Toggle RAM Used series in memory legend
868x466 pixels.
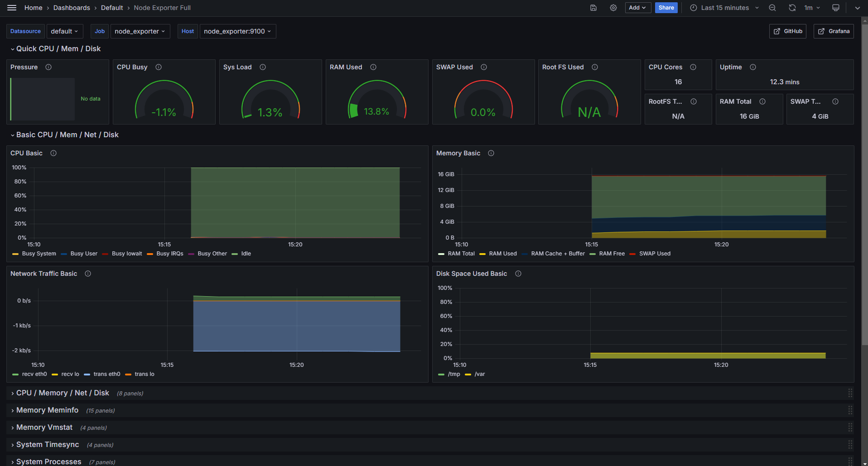pos(502,254)
